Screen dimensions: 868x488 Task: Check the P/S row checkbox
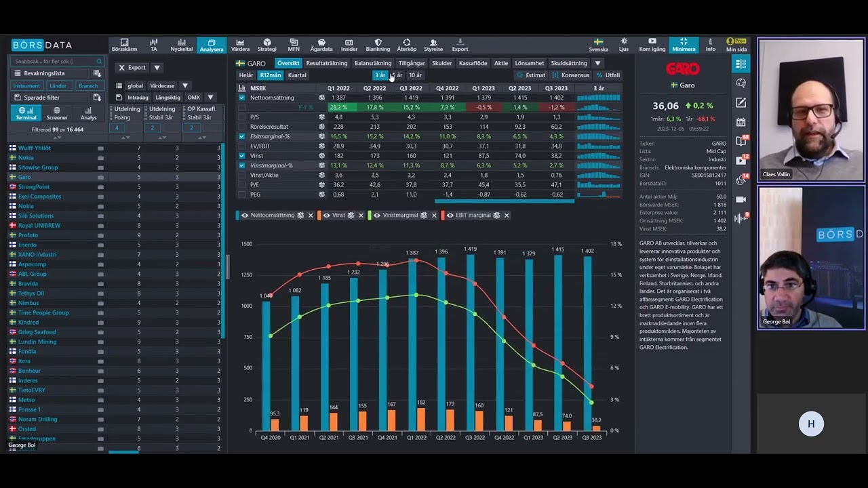click(x=241, y=117)
